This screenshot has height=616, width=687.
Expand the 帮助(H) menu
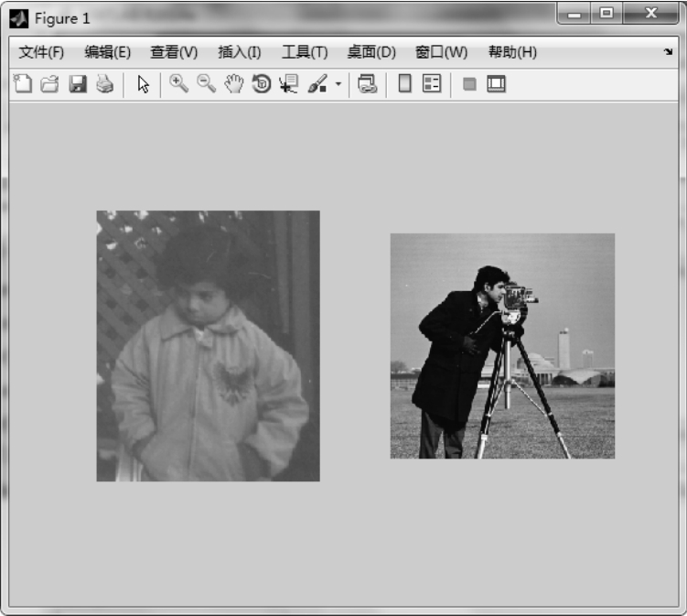(x=512, y=52)
